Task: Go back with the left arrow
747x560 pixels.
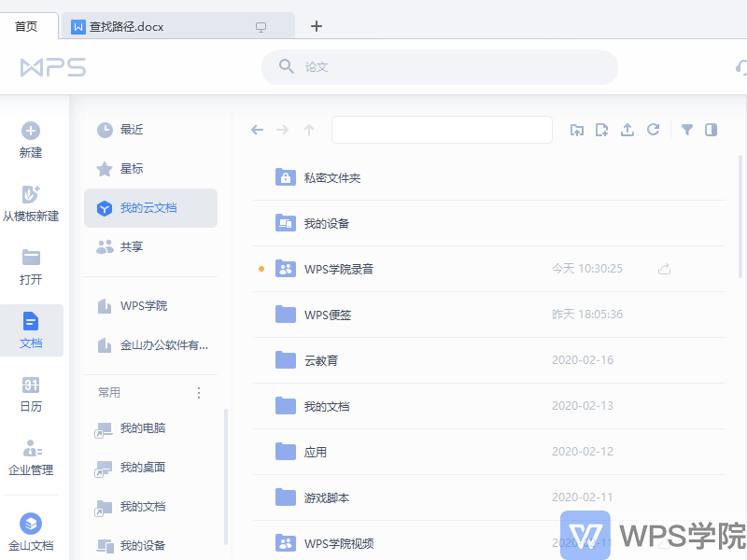Action: [x=258, y=130]
